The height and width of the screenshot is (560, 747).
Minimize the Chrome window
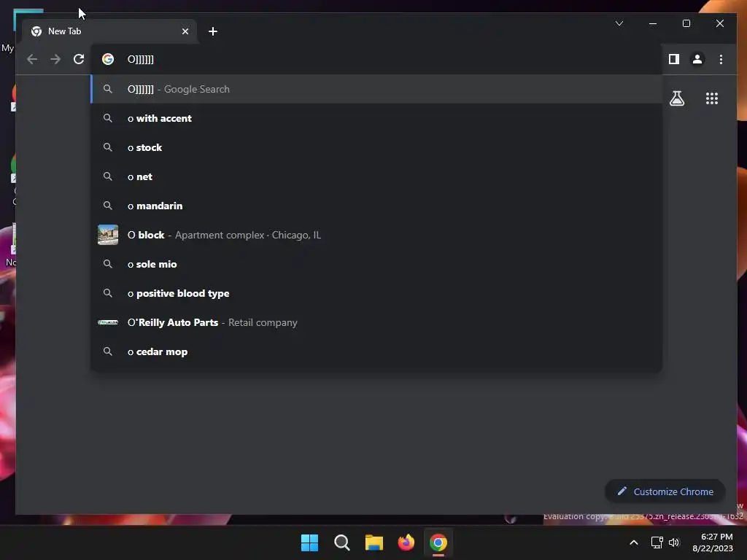click(653, 23)
